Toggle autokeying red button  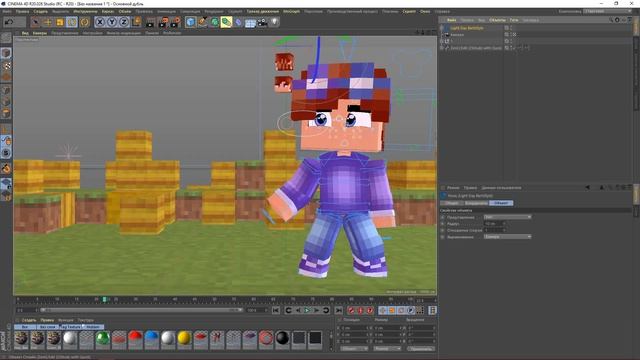coord(360,311)
